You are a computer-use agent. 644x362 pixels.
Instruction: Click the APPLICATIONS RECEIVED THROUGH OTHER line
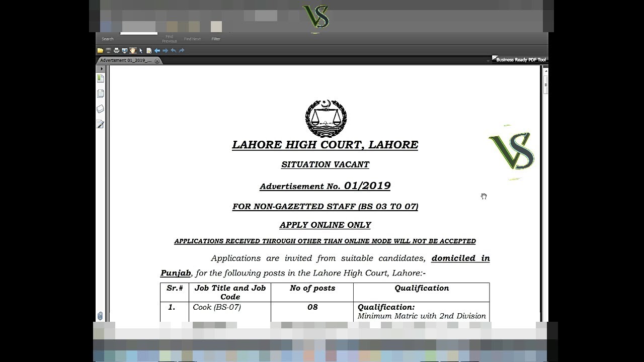click(325, 241)
